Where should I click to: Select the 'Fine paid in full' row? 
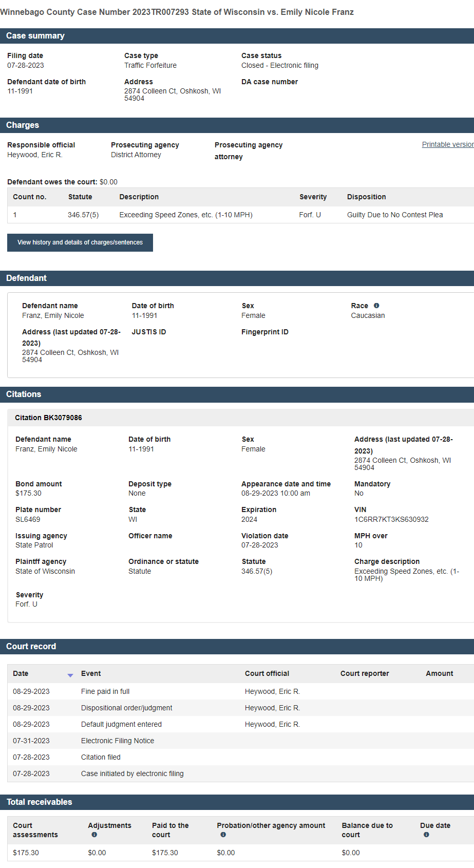(x=240, y=691)
